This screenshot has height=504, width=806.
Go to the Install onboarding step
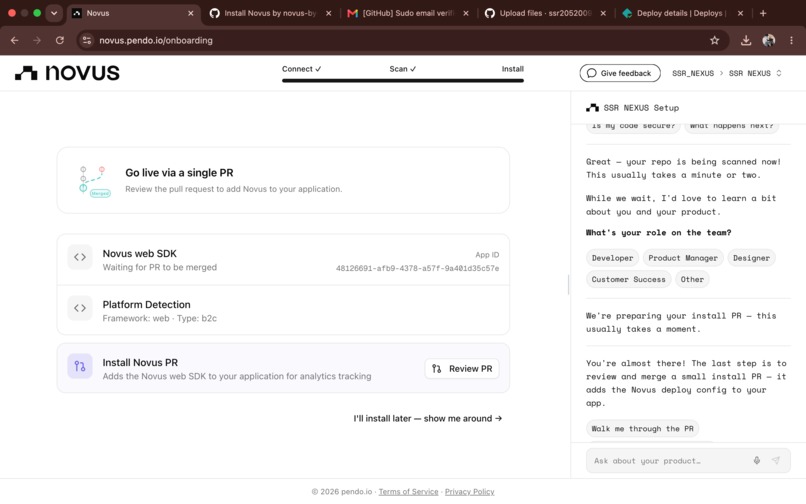pos(512,69)
